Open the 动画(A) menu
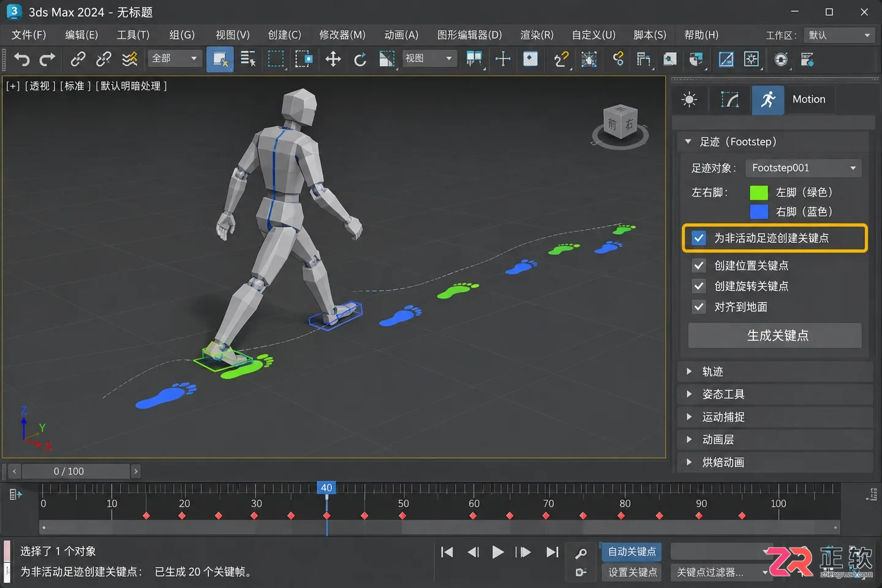 (x=401, y=35)
